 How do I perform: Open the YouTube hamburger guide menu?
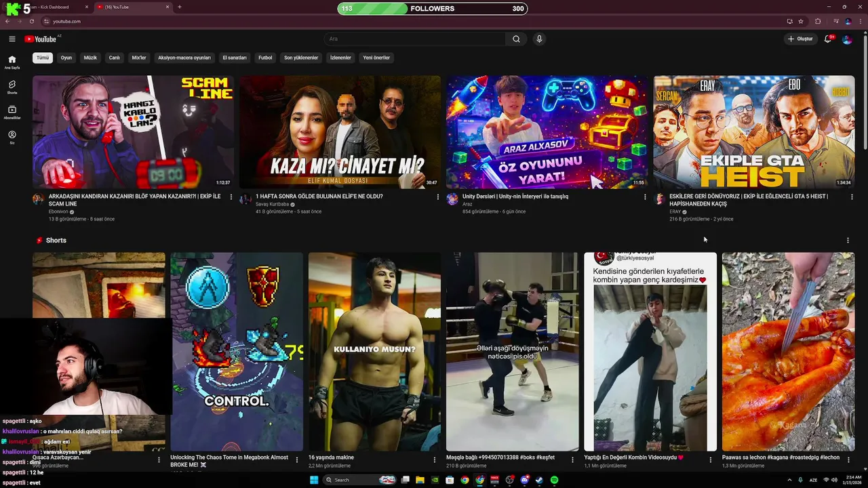[x=12, y=39]
